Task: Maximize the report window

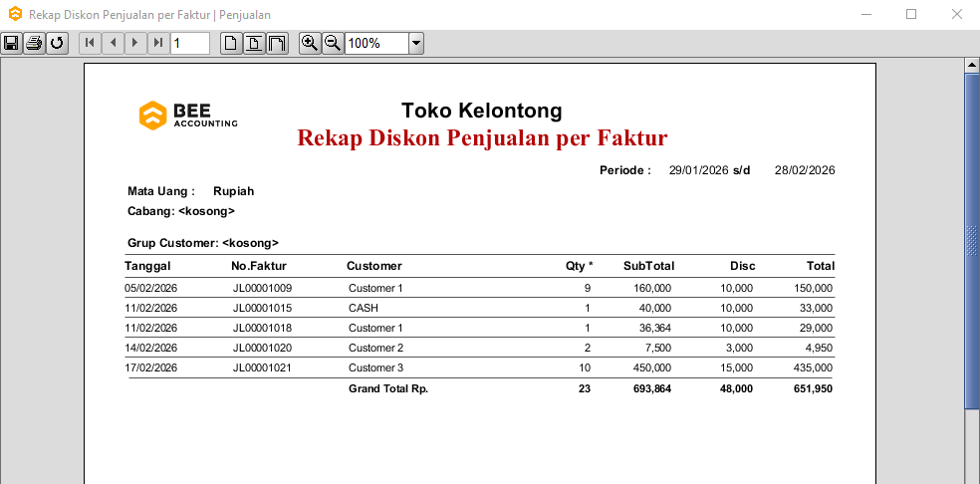Action: click(x=911, y=14)
